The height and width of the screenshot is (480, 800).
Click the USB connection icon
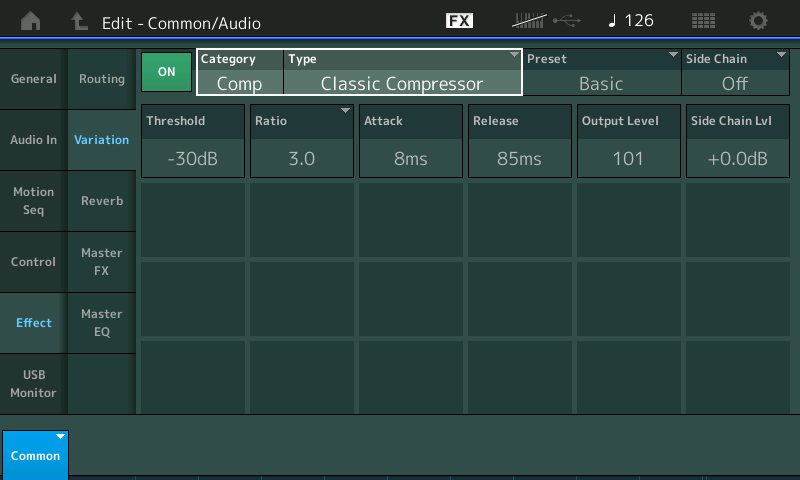(567, 20)
